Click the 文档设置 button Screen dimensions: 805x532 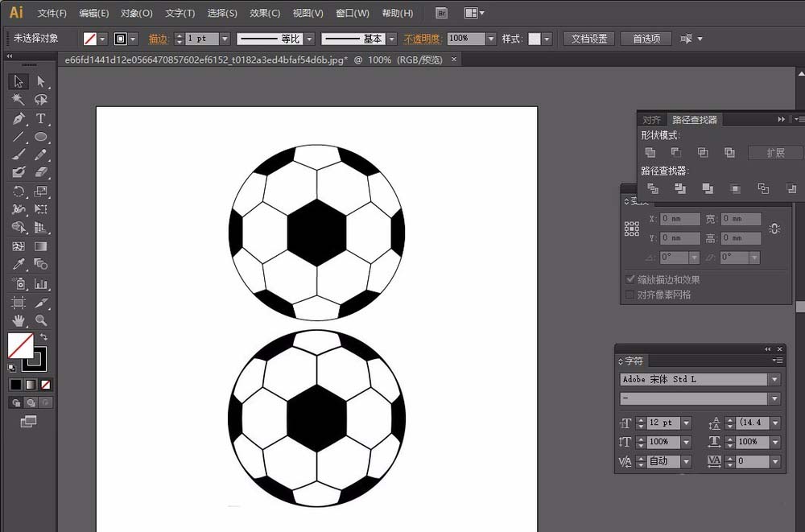[589, 39]
